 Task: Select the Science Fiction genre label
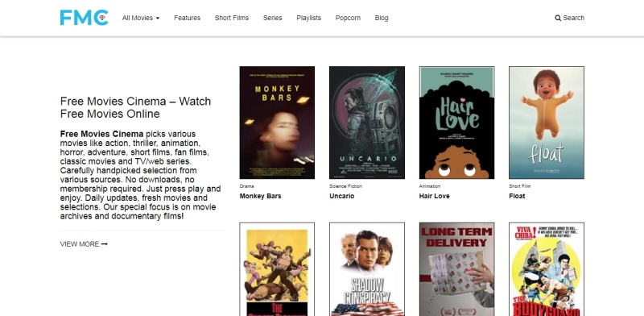[346, 186]
